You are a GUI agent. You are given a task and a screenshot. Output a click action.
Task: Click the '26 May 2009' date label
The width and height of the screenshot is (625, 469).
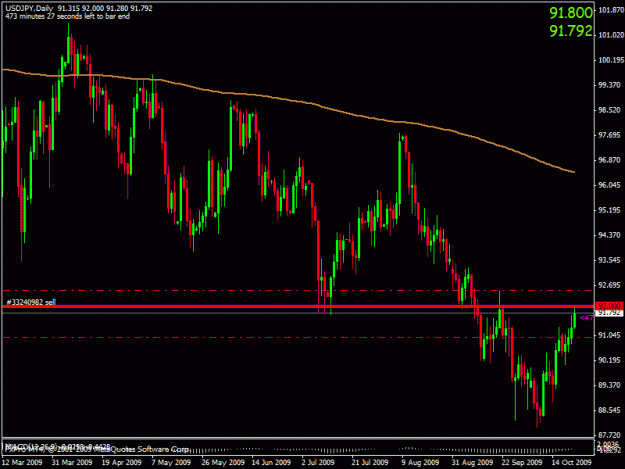tap(222, 462)
